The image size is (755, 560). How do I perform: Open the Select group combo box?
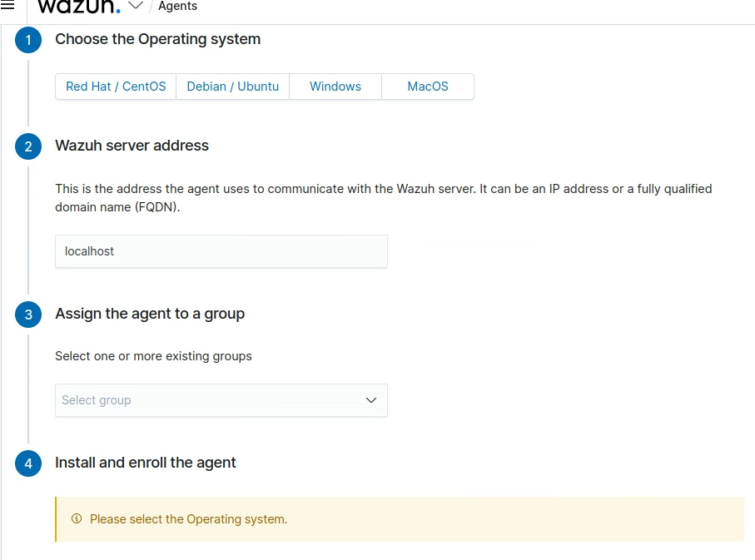221,400
